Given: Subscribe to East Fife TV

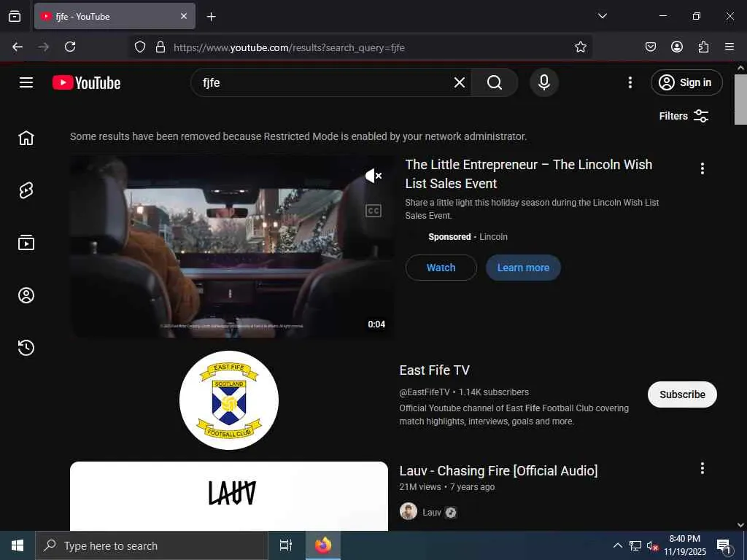Looking at the screenshot, I should [682, 394].
